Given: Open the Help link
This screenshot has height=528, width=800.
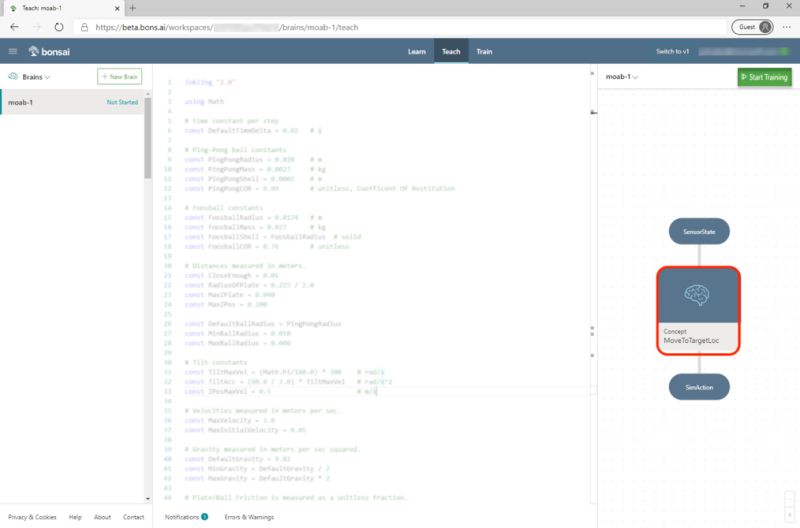Looking at the screenshot, I should (x=75, y=517).
